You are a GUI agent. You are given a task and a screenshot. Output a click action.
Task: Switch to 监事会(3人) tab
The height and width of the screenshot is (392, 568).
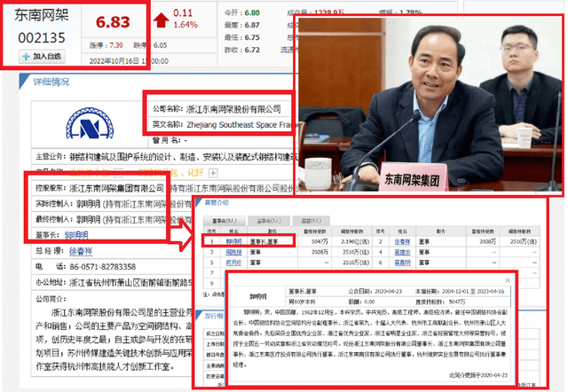pyautogui.click(x=269, y=221)
